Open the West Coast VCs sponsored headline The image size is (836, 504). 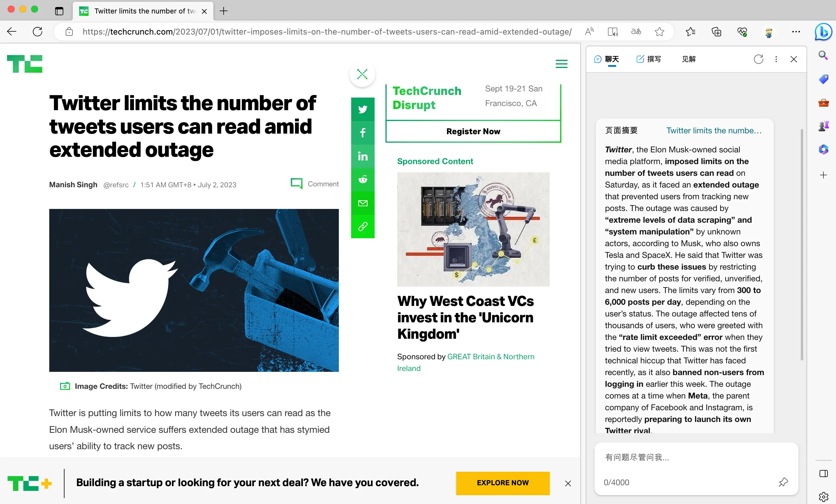pos(465,317)
